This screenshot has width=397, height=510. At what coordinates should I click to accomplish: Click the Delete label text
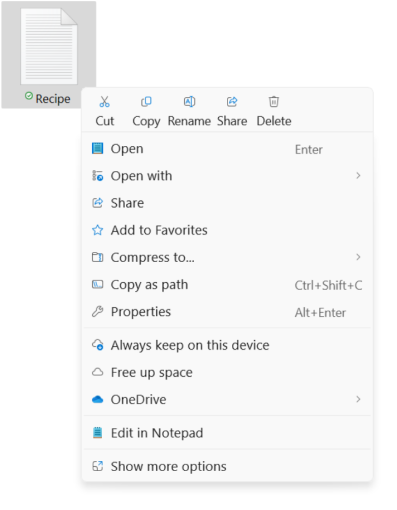point(274,121)
